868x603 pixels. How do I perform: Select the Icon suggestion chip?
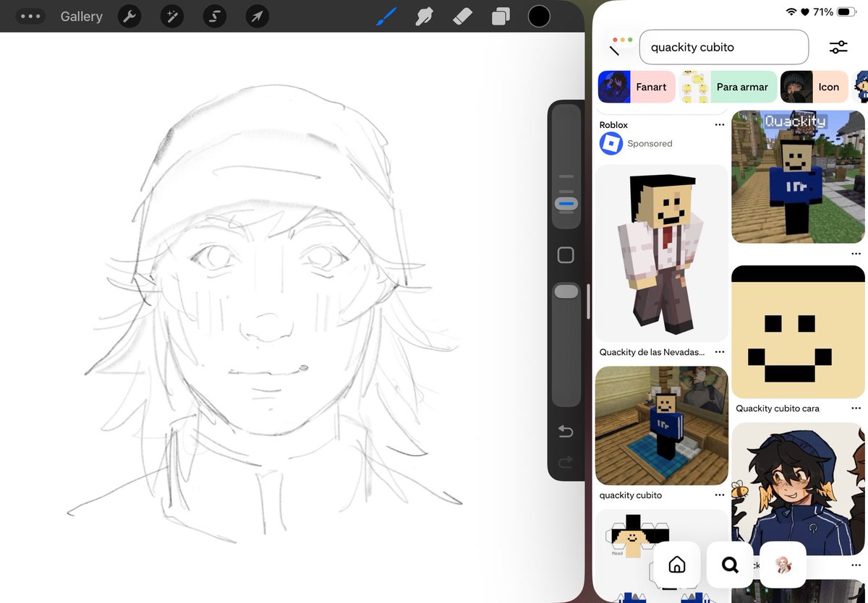tap(814, 87)
